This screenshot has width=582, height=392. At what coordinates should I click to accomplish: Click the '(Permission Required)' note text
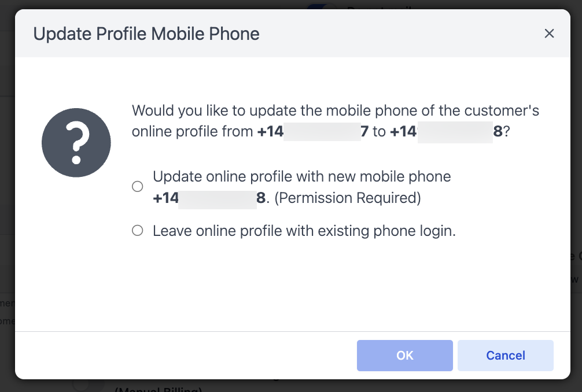point(348,198)
